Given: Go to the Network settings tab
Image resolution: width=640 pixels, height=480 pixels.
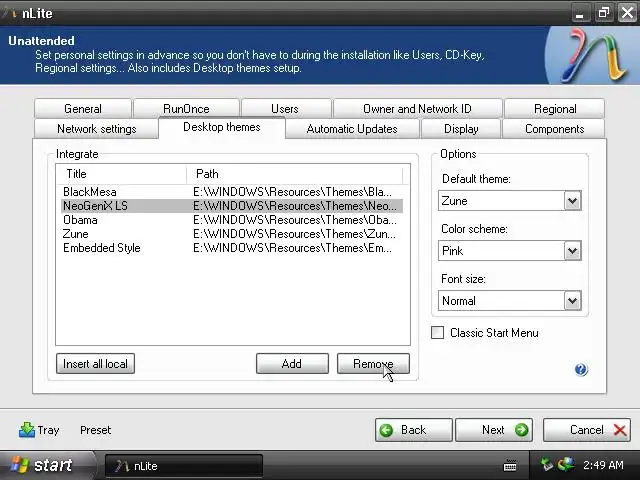Looking at the screenshot, I should pyautogui.click(x=97, y=129).
